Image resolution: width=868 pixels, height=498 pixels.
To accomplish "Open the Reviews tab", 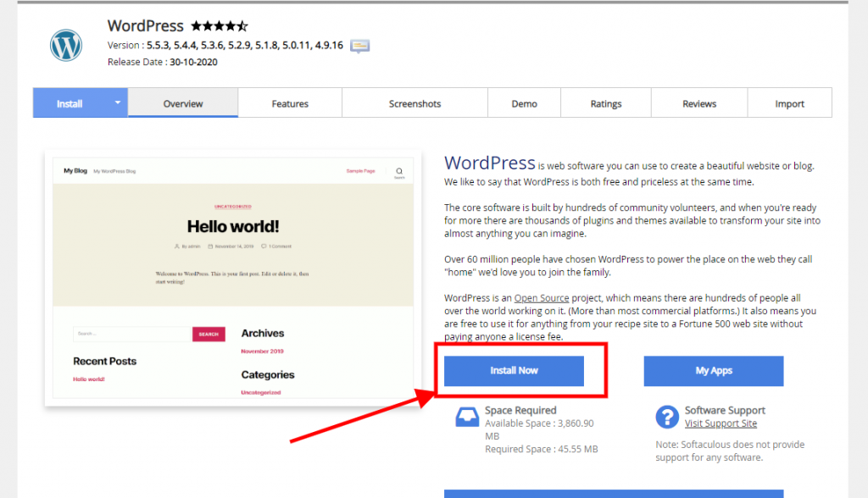I will point(699,103).
